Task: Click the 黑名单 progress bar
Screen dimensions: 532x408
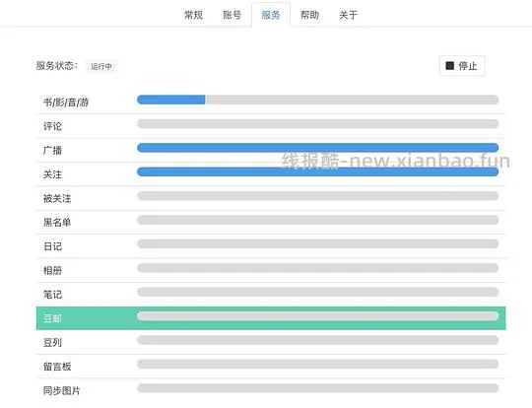Action: 317,220
